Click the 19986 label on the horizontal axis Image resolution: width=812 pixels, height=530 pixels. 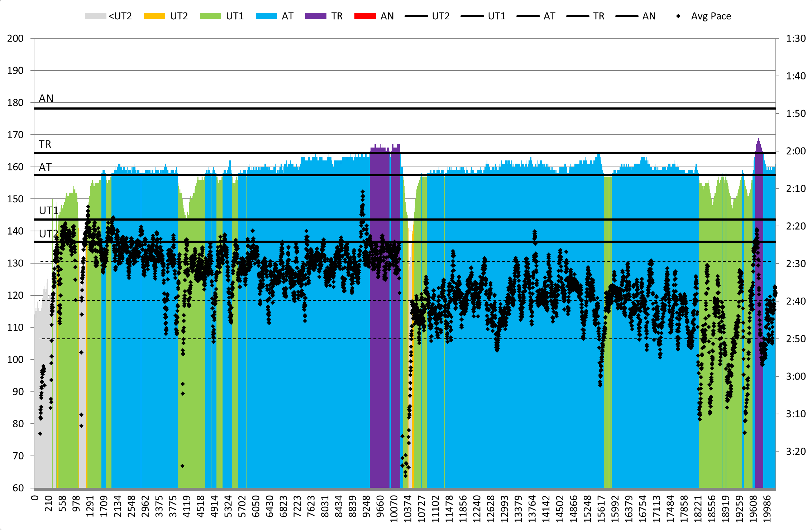tap(766, 509)
